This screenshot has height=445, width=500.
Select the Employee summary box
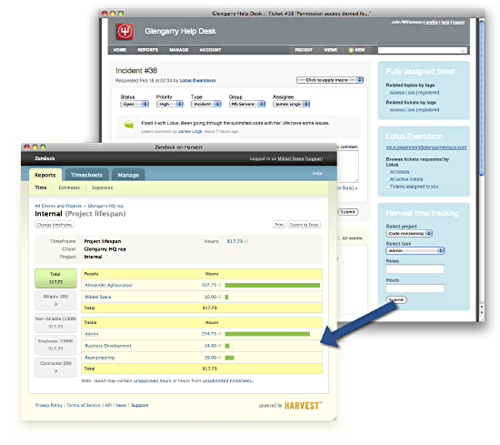click(x=56, y=345)
